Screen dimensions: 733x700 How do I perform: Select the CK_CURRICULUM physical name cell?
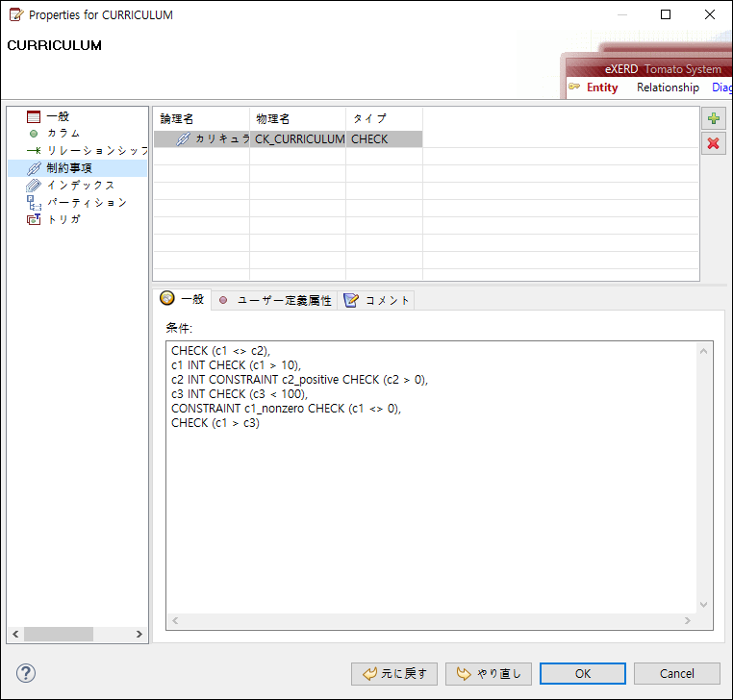point(298,139)
